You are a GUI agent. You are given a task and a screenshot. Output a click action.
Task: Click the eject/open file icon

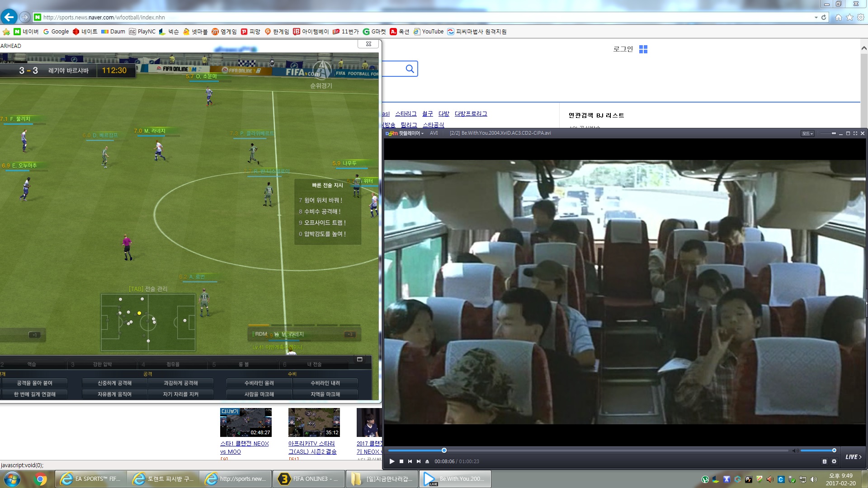(427, 461)
